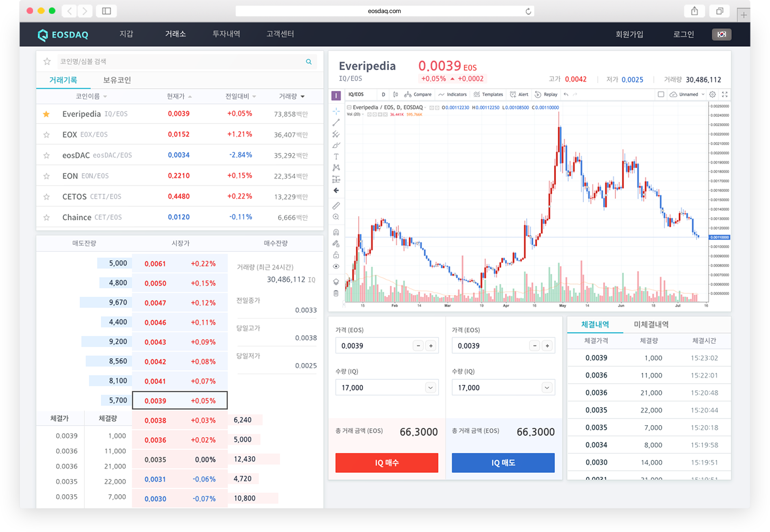Viewport: 770px width, 532px height.
Task: Open chart layout square icon
Action: 661,95
